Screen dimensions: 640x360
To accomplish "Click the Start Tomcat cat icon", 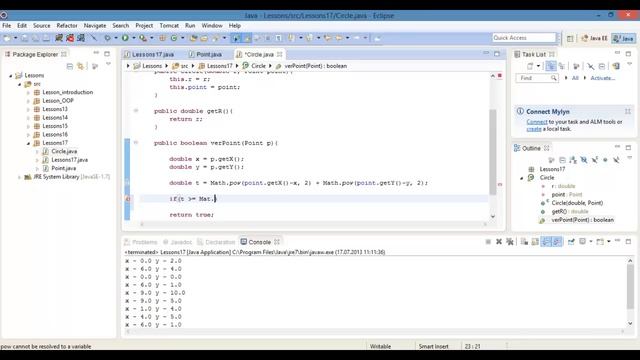I will [59, 38].
